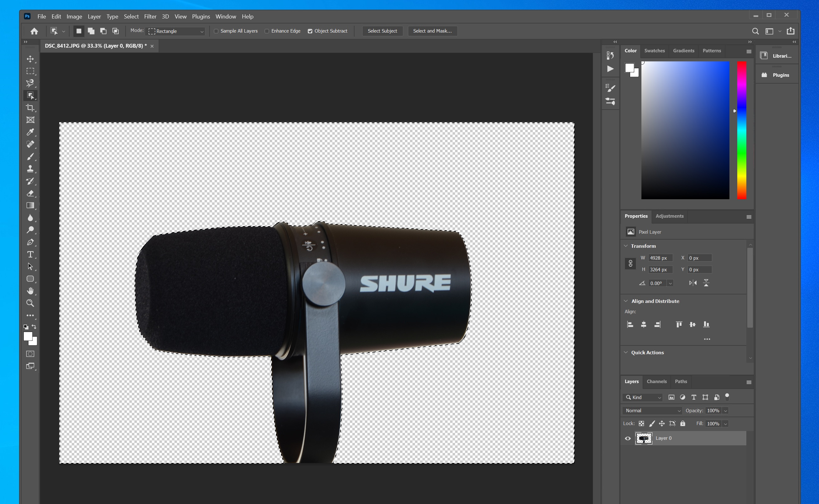Select the Pen tool
This screenshot has width=819, height=504.
coord(30,242)
